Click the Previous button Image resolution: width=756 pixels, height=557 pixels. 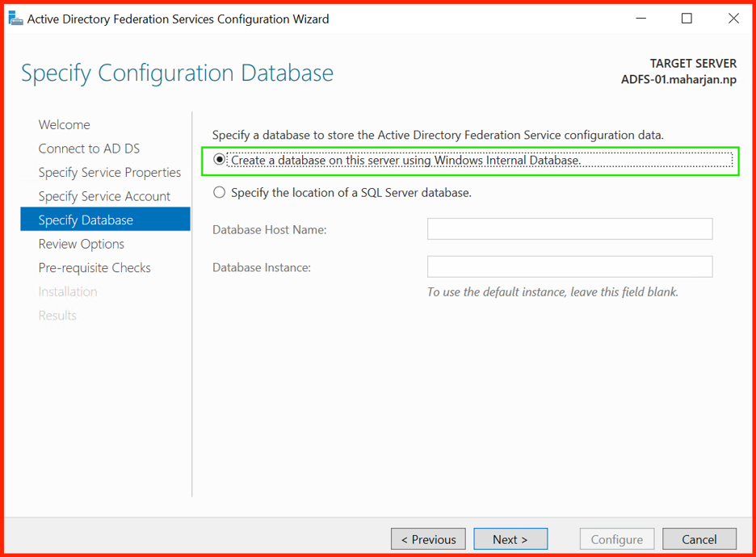[428, 538]
